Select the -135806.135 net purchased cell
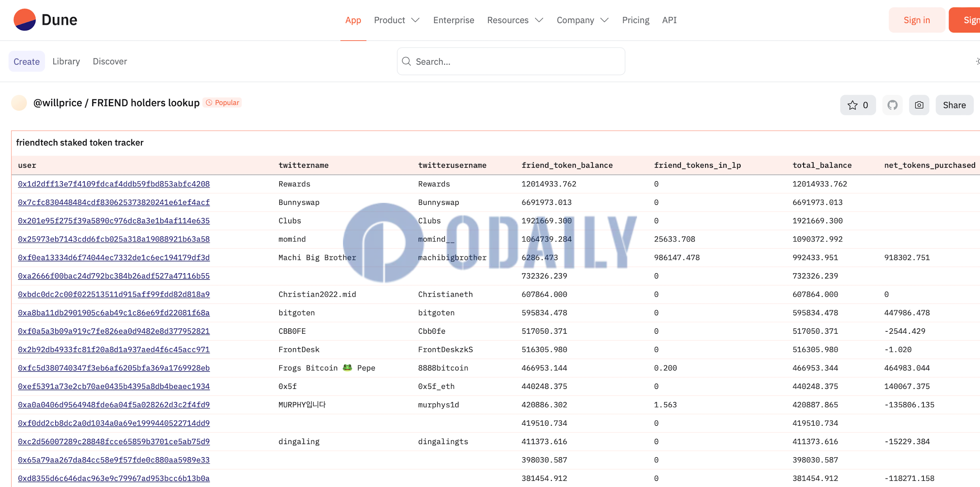This screenshot has height=487, width=980. [909, 405]
